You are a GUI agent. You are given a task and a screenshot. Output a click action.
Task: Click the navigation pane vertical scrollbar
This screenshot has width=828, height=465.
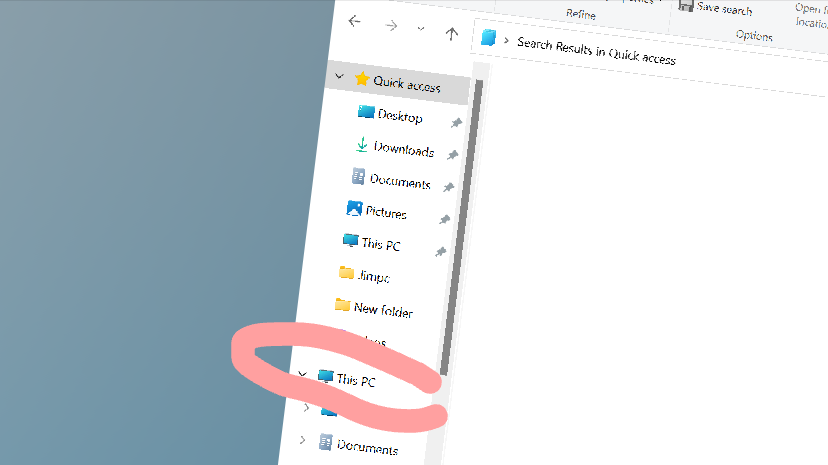(463, 227)
